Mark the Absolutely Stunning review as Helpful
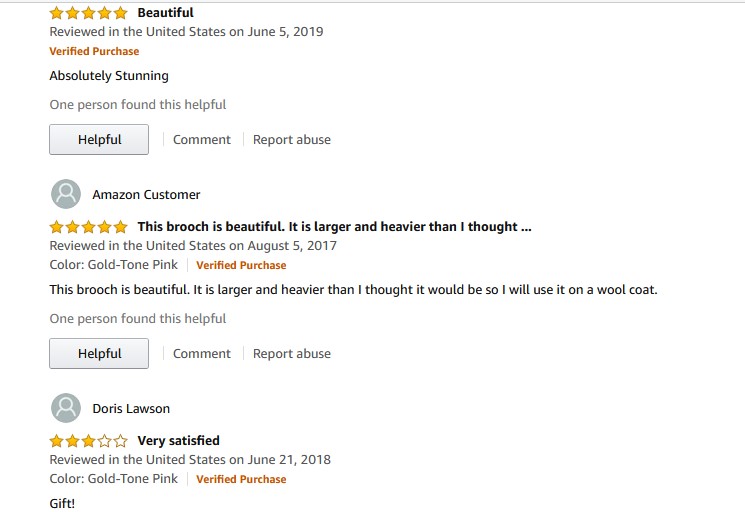Viewport: 745px width, 512px height. [99, 140]
